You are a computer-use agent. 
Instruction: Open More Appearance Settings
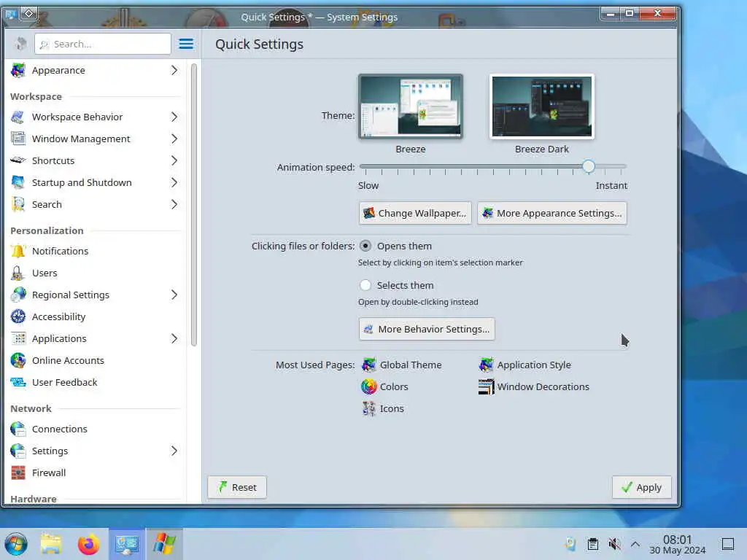coord(552,214)
